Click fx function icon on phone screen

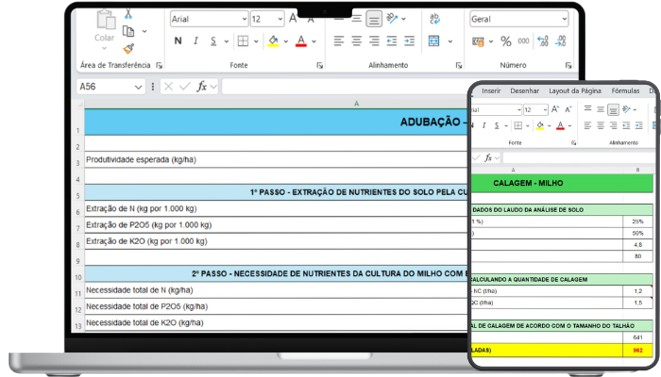(488, 158)
